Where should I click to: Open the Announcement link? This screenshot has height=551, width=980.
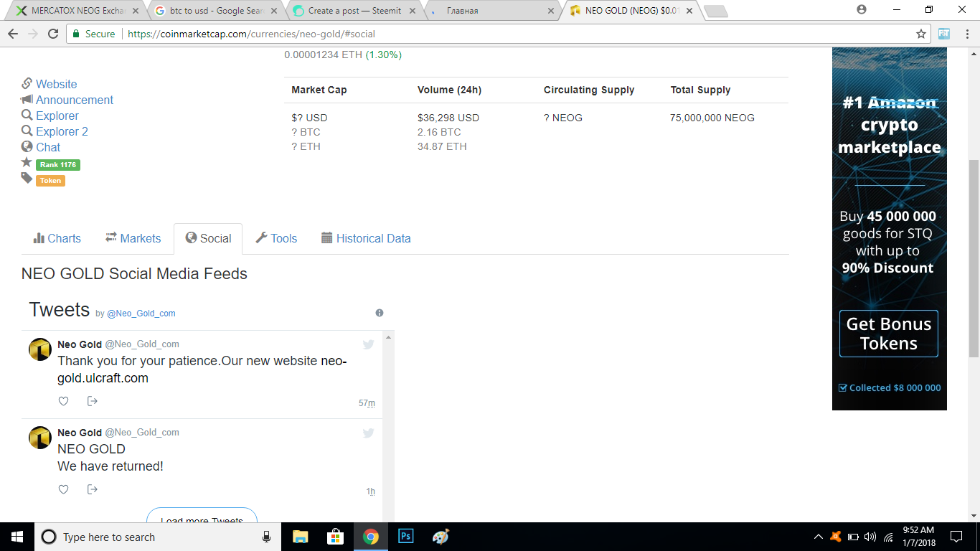pos(75,100)
